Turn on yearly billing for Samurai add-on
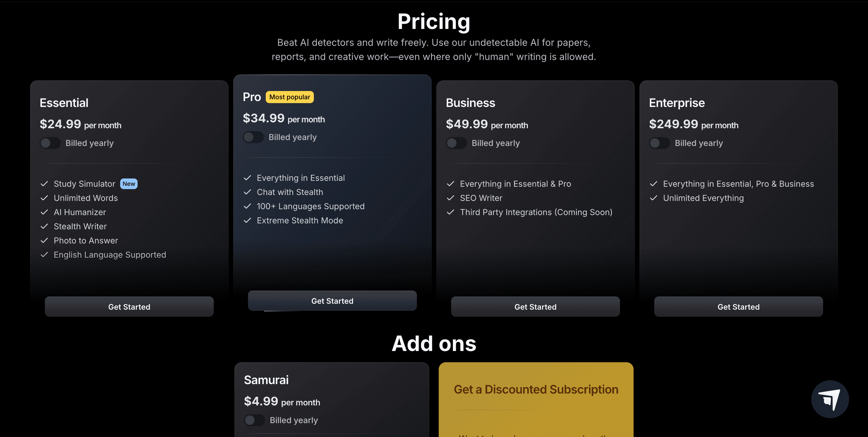 point(254,420)
